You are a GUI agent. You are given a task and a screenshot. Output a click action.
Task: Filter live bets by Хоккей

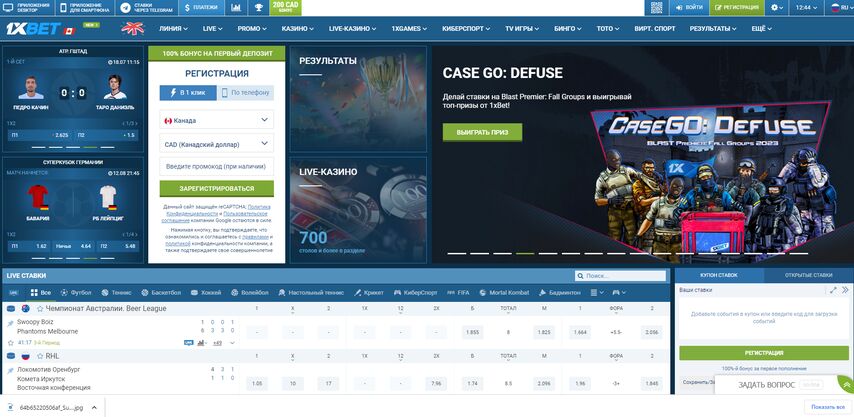point(206,292)
